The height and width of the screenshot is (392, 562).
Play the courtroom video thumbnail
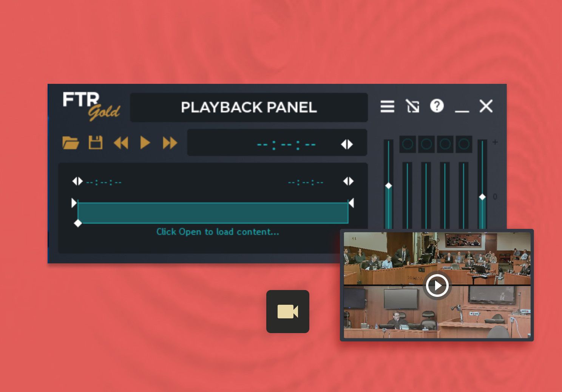(437, 285)
